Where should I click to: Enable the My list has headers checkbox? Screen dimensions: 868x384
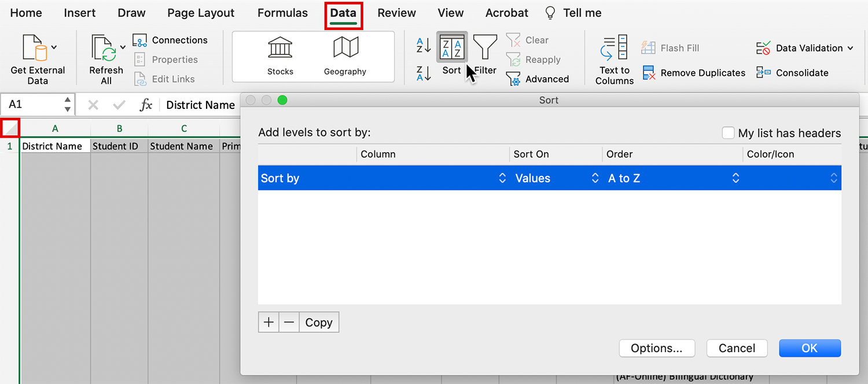pyautogui.click(x=728, y=133)
